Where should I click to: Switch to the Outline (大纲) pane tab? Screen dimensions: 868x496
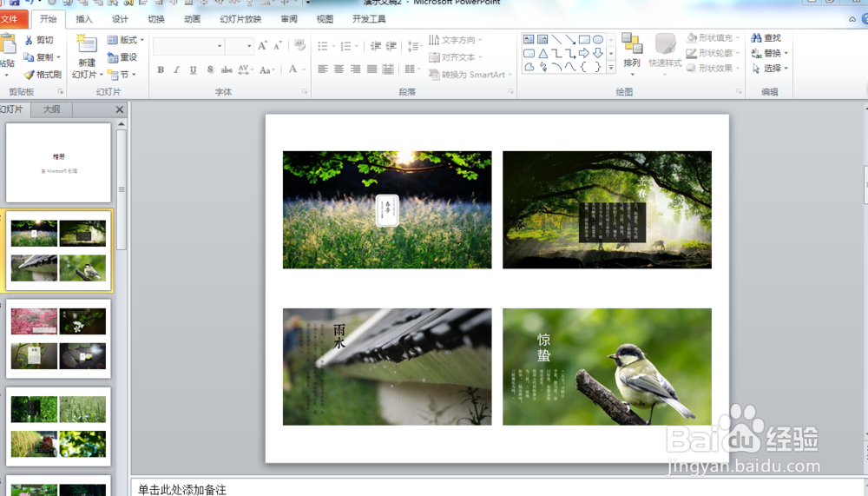(51, 109)
